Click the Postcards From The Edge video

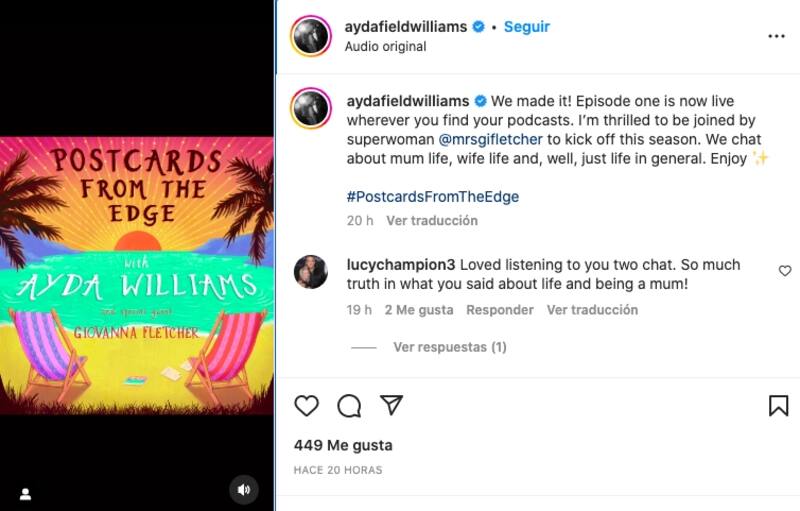[137, 275]
